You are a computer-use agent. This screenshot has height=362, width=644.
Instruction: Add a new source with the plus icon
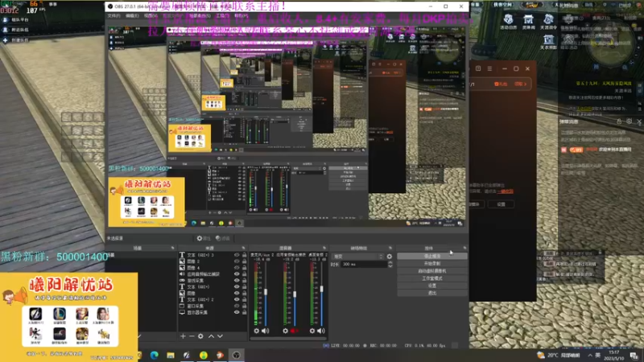coord(183,336)
